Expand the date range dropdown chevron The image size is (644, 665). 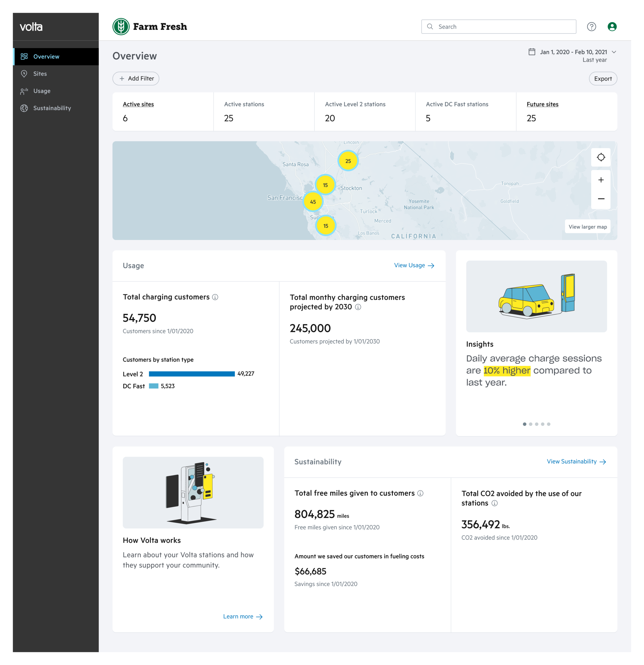tap(613, 52)
